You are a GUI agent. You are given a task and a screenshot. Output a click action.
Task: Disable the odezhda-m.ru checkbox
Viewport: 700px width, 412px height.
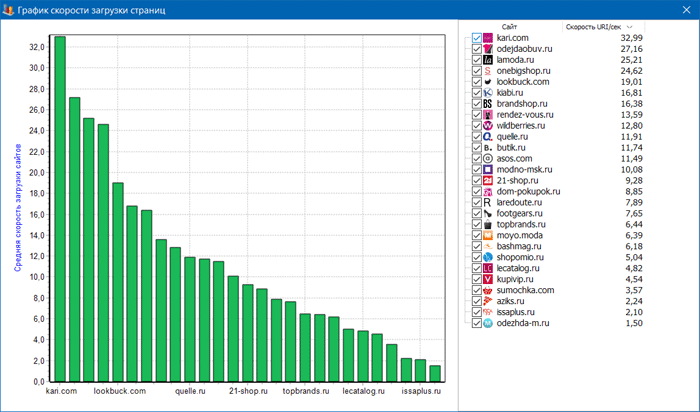point(476,323)
